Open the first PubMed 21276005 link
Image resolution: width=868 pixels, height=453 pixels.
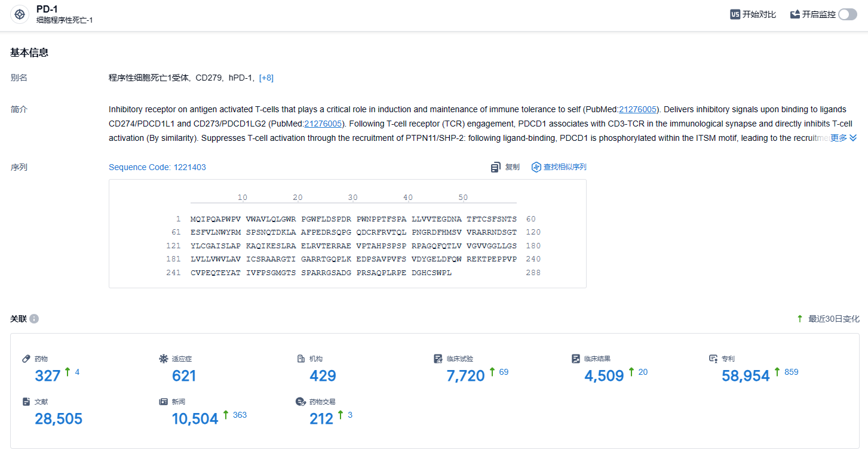tap(638, 109)
